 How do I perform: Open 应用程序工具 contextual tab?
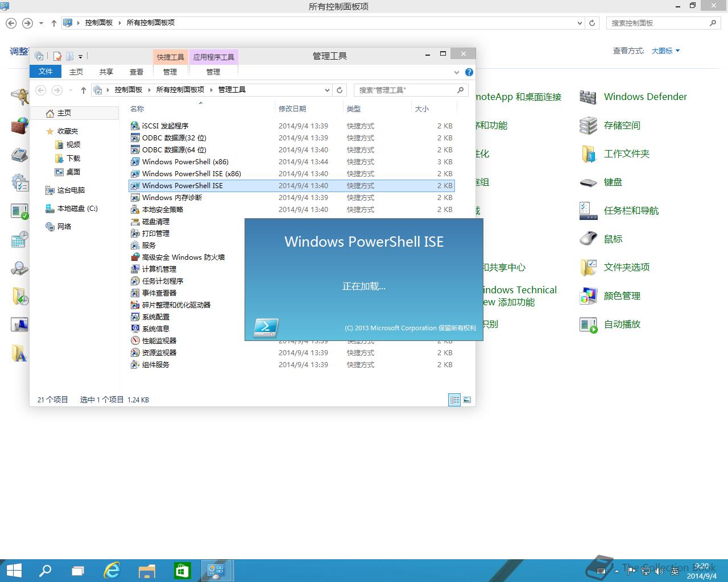214,57
